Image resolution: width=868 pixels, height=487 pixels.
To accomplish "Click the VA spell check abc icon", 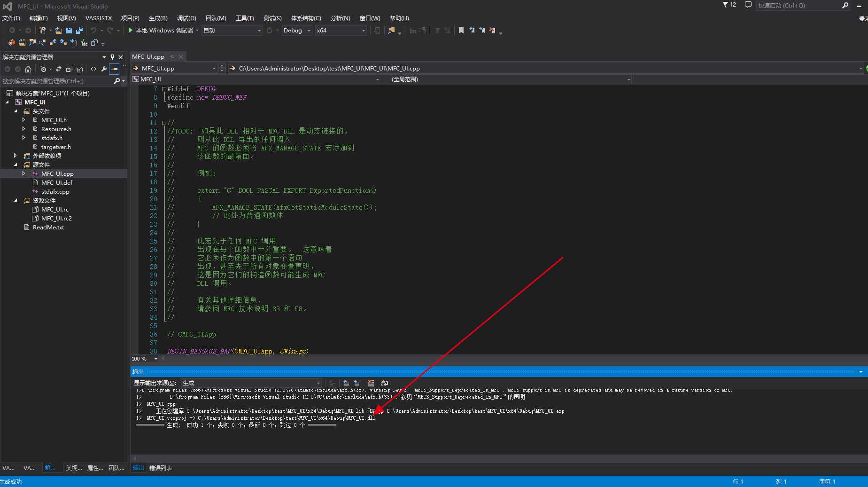I will [x=84, y=42].
